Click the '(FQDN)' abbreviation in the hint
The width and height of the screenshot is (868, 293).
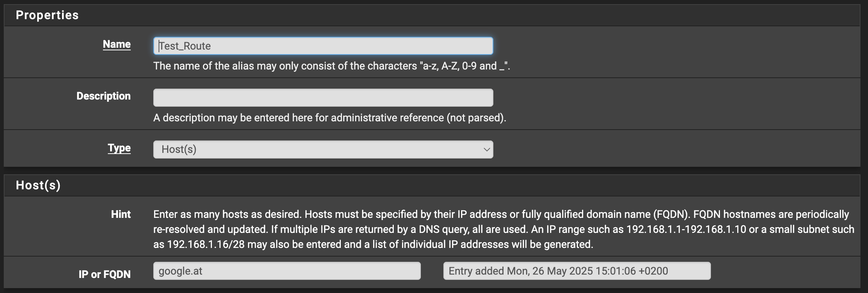click(x=671, y=214)
